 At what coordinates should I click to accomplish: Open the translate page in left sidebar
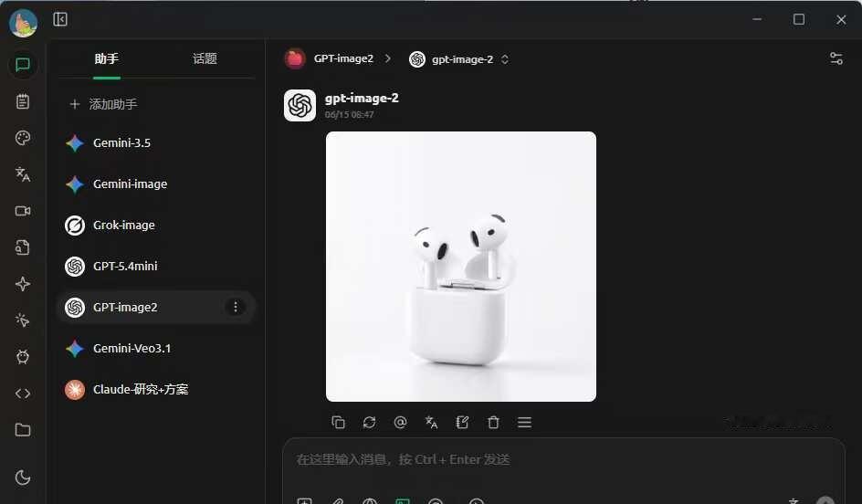[x=23, y=174]
